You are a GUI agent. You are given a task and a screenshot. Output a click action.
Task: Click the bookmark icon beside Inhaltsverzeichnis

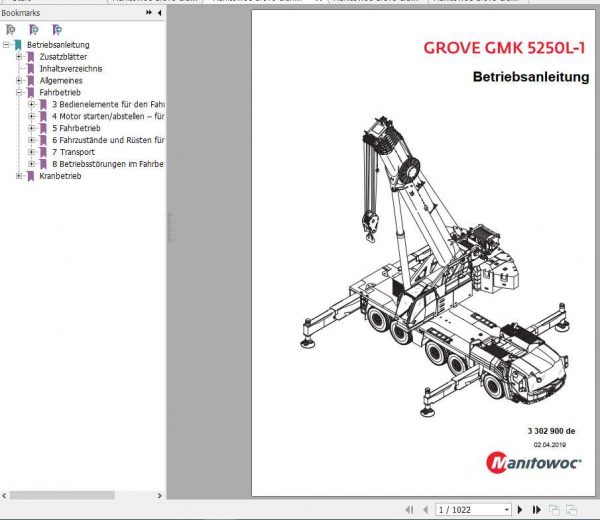(31, 68)
